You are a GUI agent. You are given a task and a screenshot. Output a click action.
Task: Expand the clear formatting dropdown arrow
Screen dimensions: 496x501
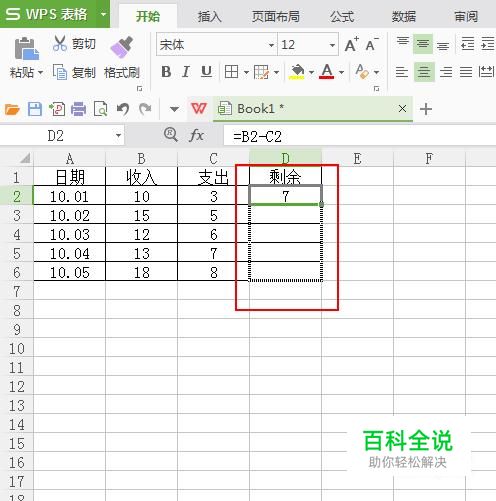click(376, 72)
